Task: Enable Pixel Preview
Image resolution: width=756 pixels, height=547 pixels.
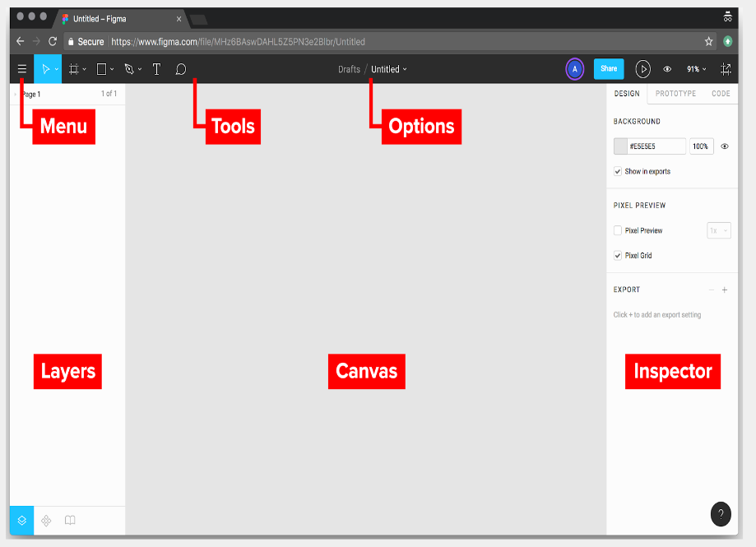Action: (x=618, y=230)
